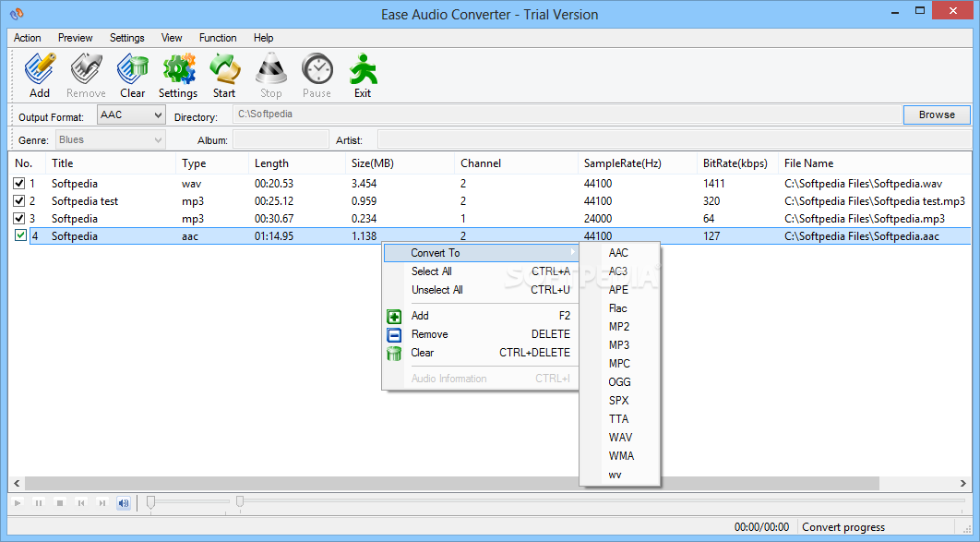
Task: Click the BitRate(kbps) column header
Action: [737, 163]
